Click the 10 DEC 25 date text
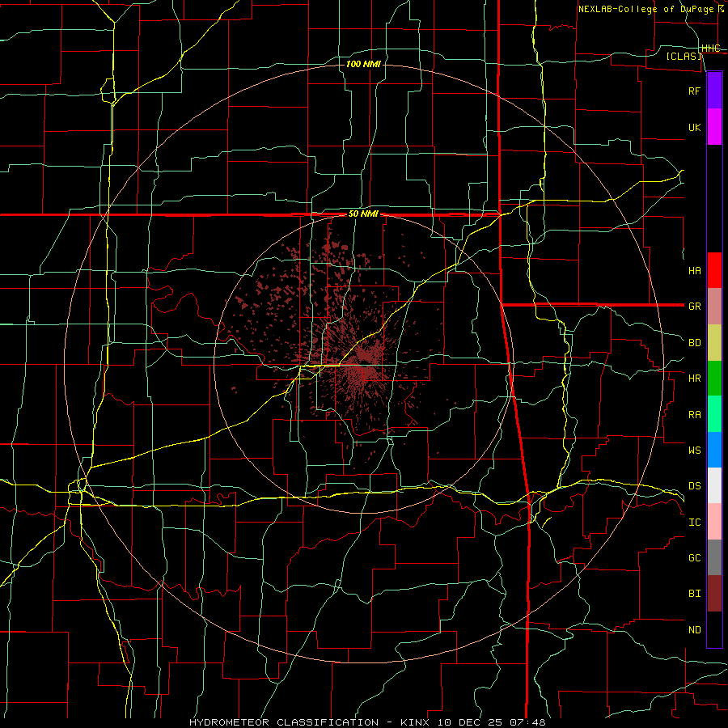 coord(469,722)
